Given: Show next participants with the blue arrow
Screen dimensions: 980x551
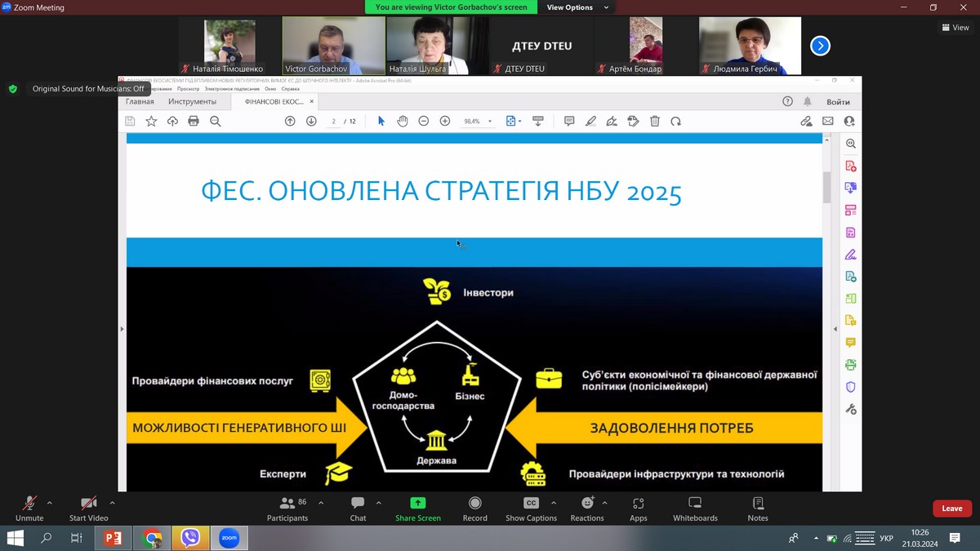Looking at the screenshot, I should [x=820, y=46].
